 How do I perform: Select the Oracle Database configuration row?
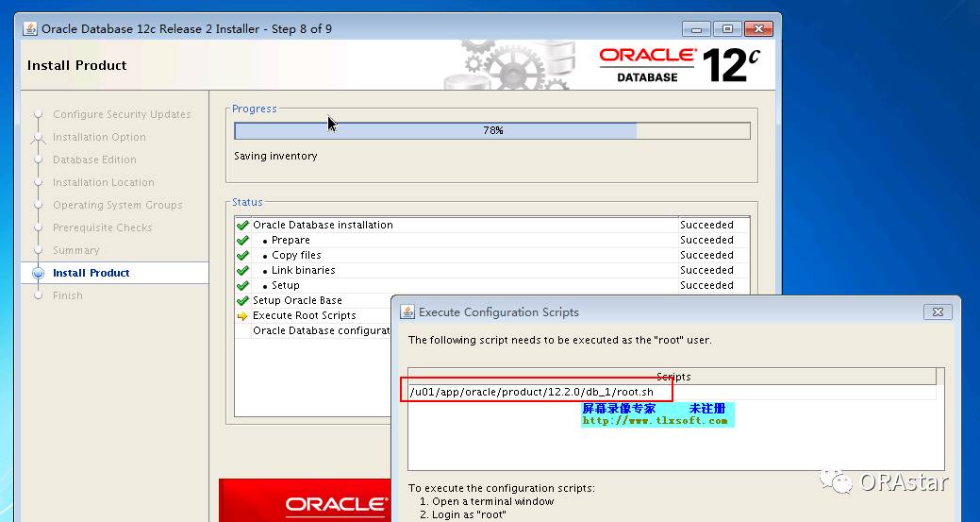coord(313,330)
